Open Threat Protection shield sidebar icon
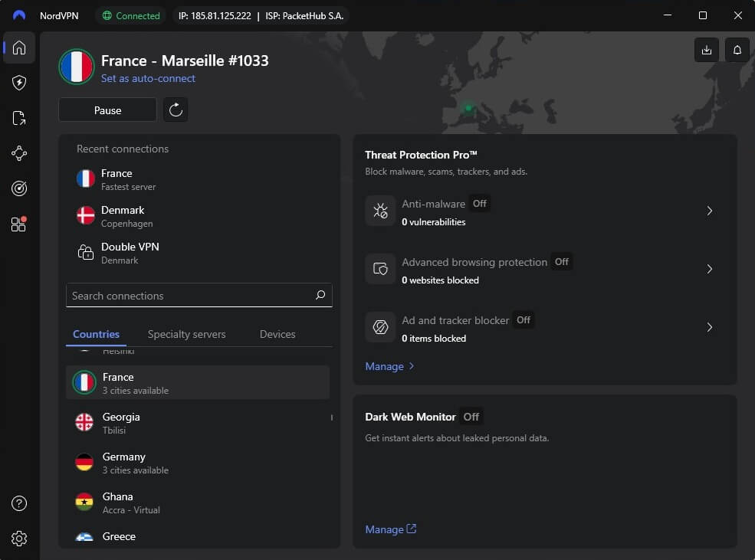Screen dimensions: 755x560 [19, 83]
